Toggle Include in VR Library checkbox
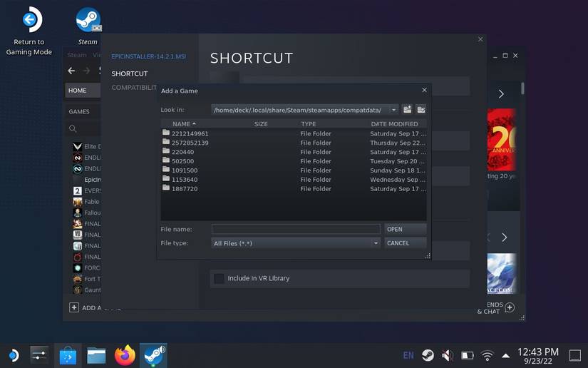Screen dimensions: 588x368 pyautogui.click(x=219, y=278)
